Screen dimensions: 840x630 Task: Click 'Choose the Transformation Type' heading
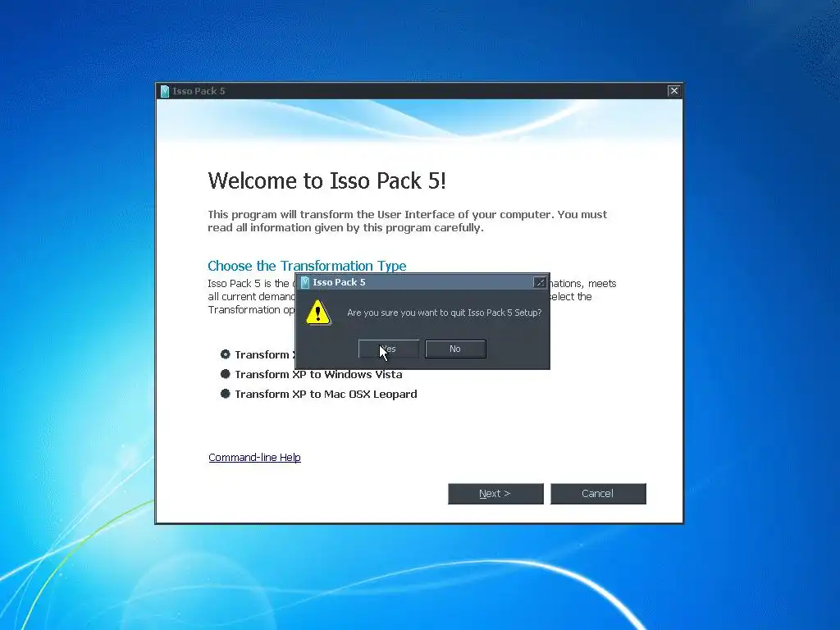click(x=307, y=266)
